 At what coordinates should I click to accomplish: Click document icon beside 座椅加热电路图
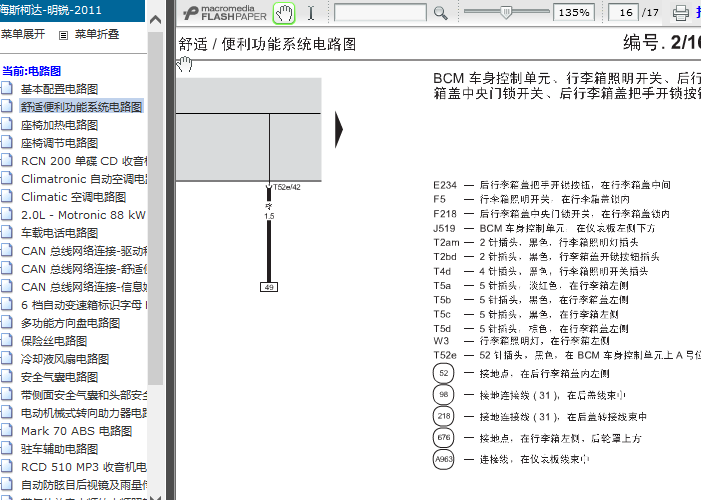pyautogui.click(x=6, y=124)
